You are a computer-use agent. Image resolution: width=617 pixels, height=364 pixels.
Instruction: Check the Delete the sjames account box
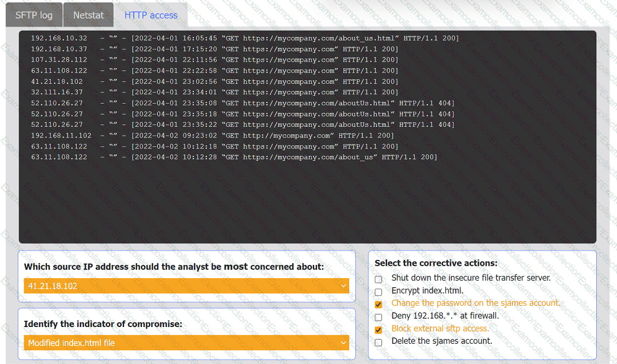[x=378, y=343]
